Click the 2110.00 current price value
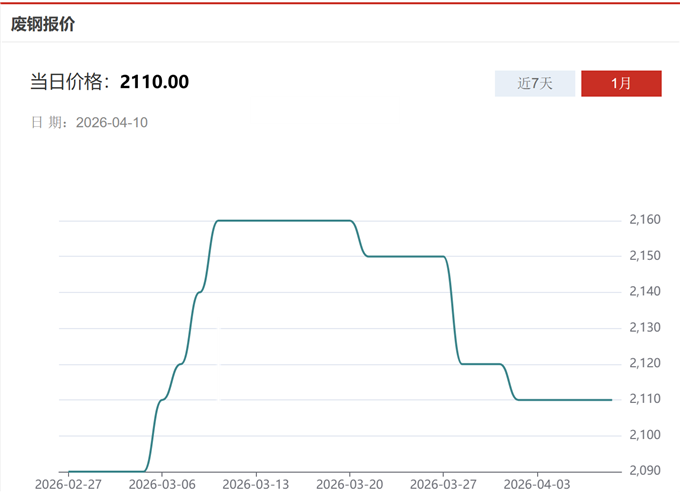Screen dimensions: 680x492 click(x=154, y=82)
